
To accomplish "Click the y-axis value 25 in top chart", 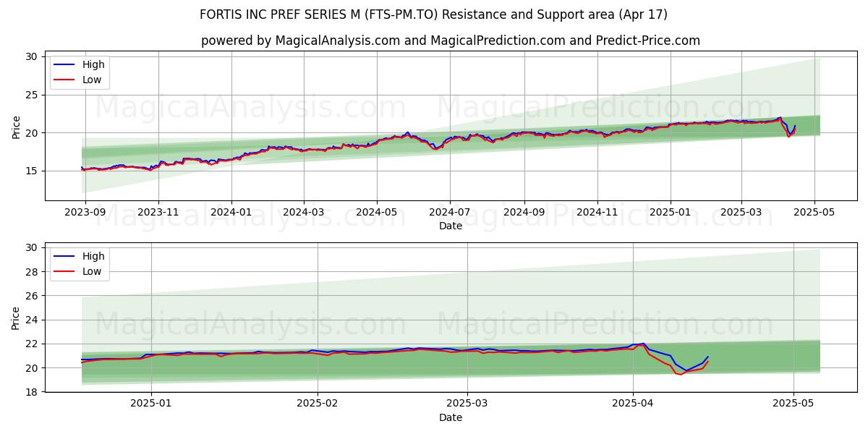I will click(x=33, y=95).
